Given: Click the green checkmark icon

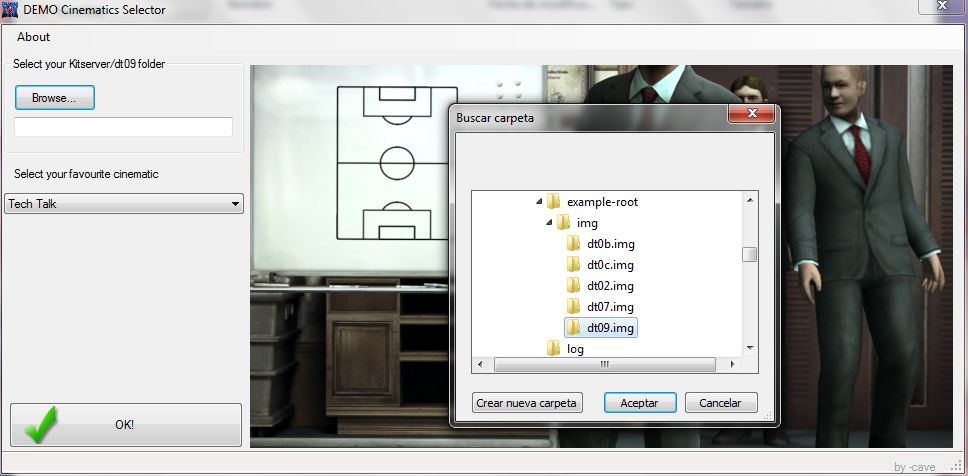Looking at the screenshot, I should pyautogui.click(x=42, y=425).
